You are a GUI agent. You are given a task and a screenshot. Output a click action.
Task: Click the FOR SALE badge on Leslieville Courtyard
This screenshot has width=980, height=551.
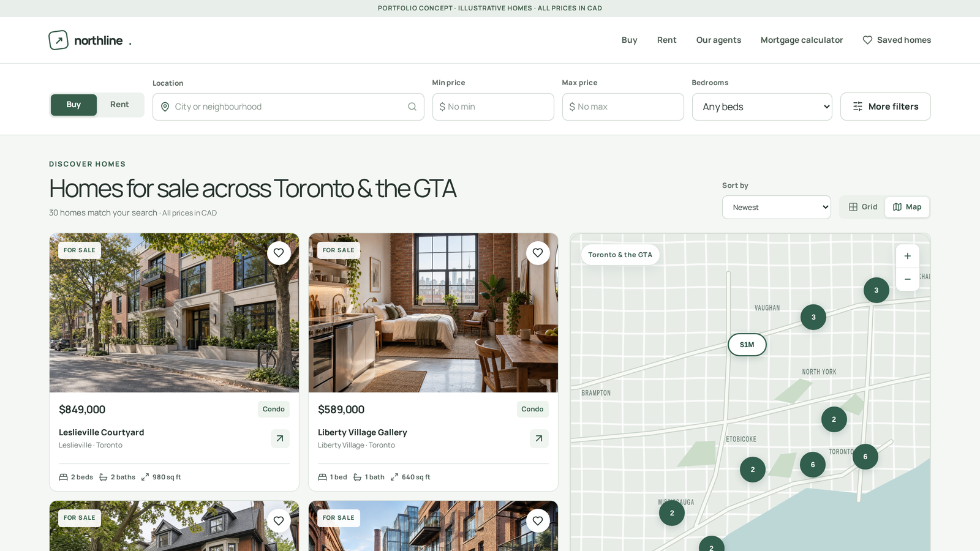tap(80, 250)
